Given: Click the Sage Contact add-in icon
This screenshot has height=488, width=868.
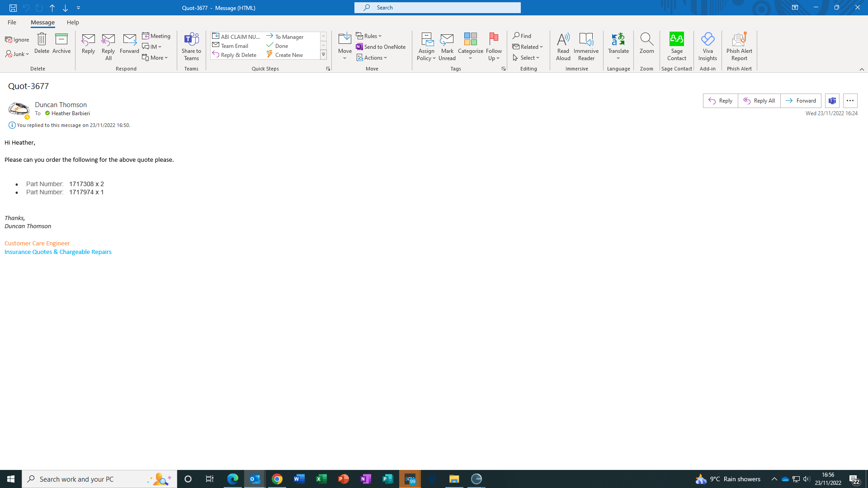Looking at the screenshot, I should pos(676,40).
